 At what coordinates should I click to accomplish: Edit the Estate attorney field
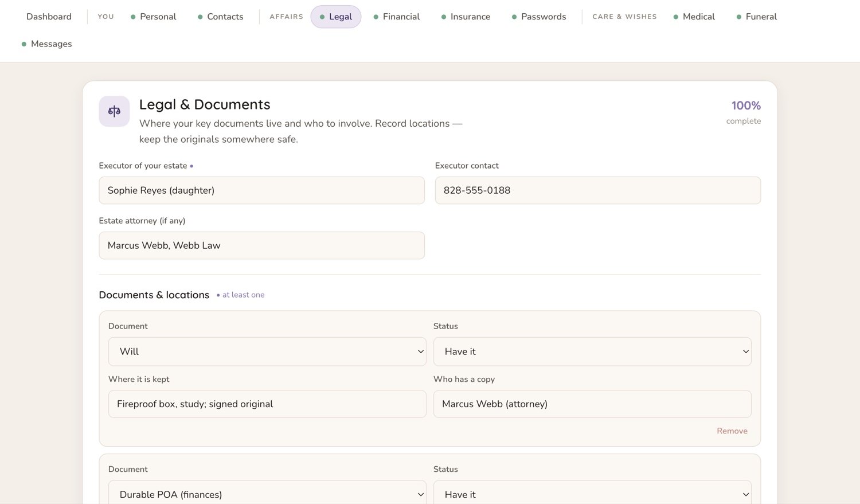click(261, 245)
